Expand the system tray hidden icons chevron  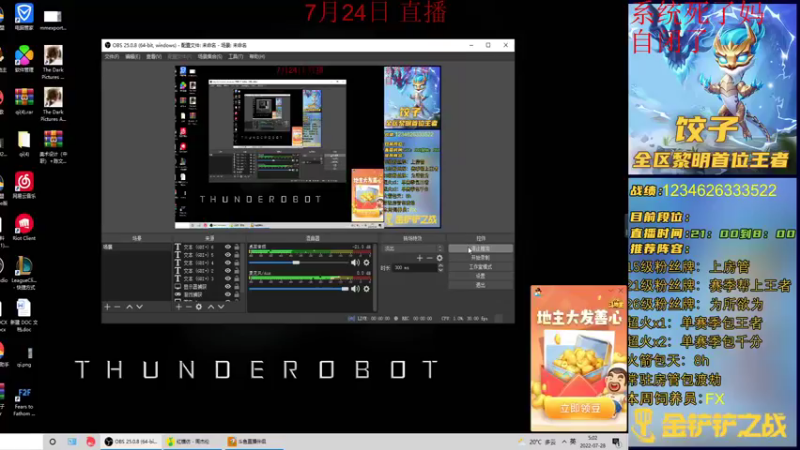coord(564,441)
